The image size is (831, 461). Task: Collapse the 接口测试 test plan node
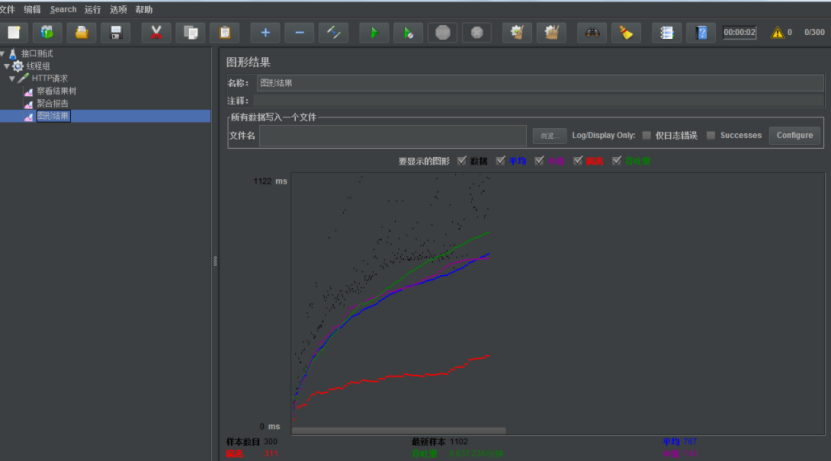[x=3, y=53]
